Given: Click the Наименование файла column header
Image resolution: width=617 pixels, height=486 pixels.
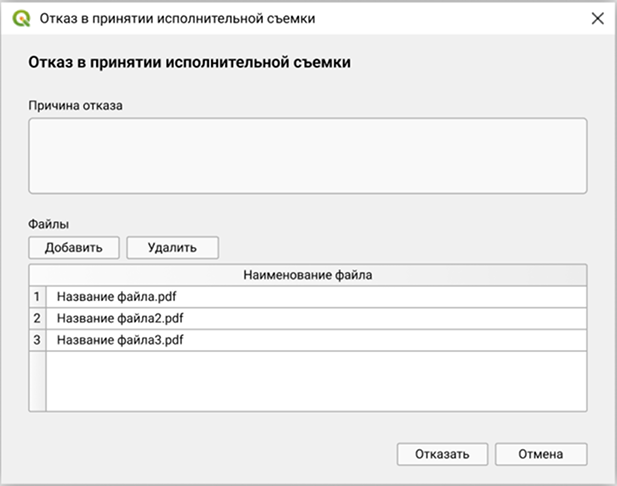Looking at the screenshot, I should coord(316,274).
